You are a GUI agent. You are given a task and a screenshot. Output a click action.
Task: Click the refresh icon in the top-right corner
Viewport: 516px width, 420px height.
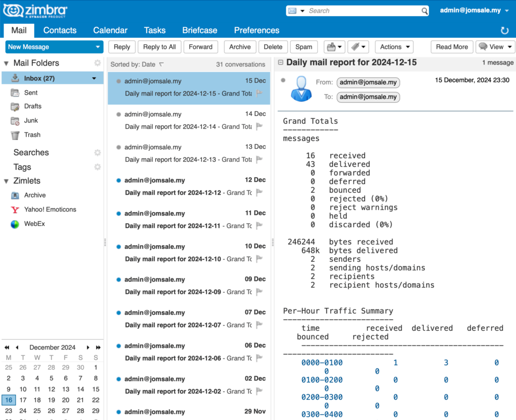coord(504,31)
